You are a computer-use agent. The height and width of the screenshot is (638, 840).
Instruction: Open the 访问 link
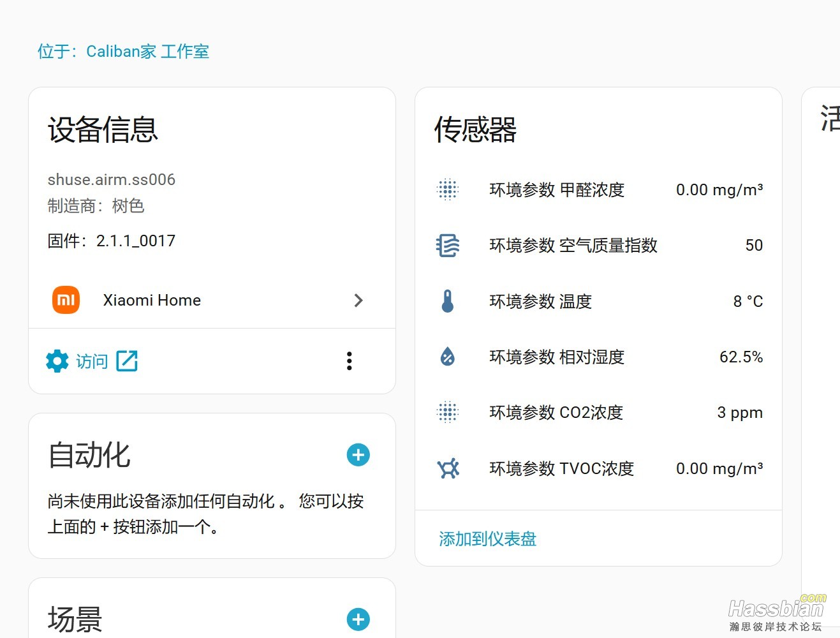pyautogui.click(x=91, y=361)
